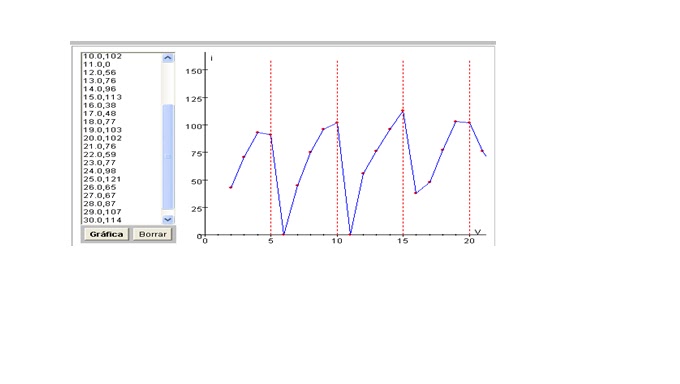Click the Borrar button

point(153,234)
